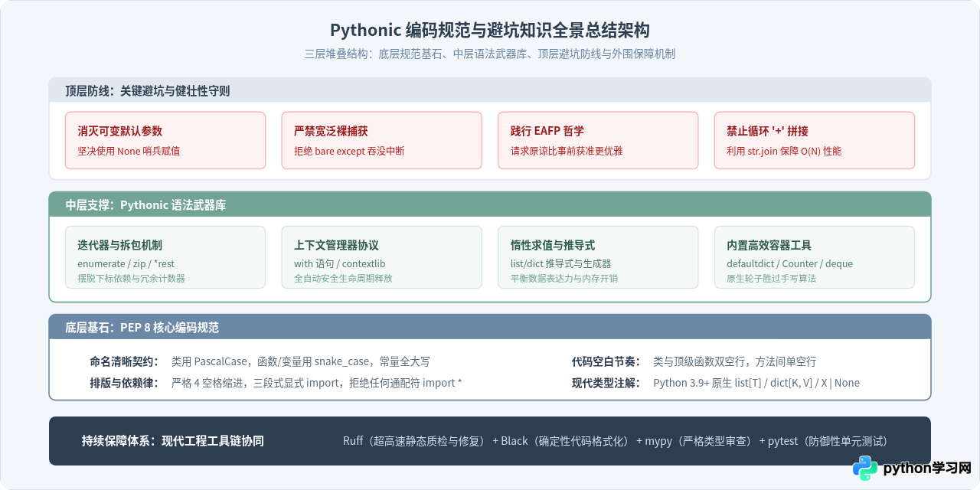Select the card title '上下文管理器协议'
Screen dimensions: 980x490
(337, 245)
